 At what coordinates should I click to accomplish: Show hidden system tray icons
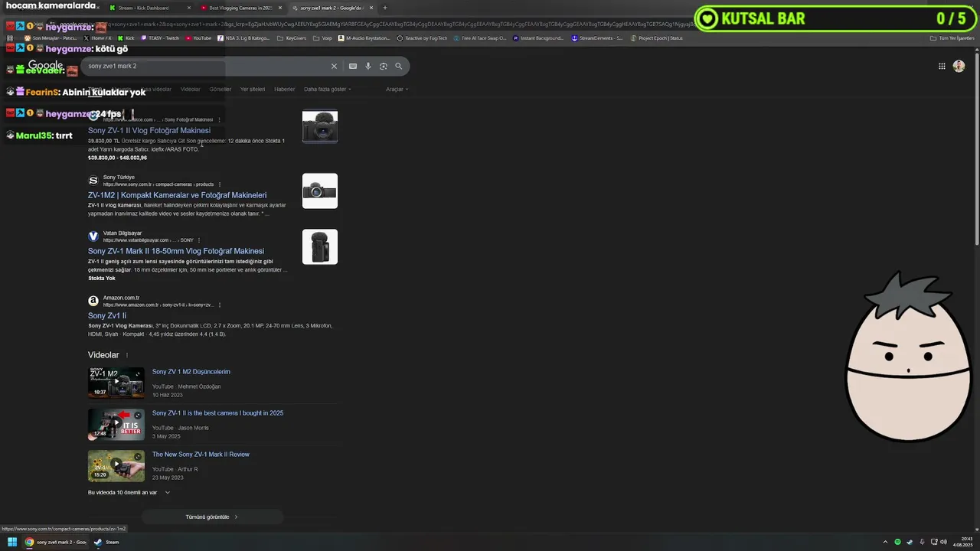click(x=885, y=542)
